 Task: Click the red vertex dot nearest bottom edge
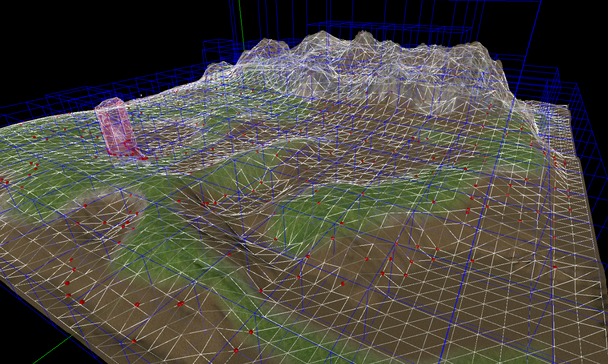pyautogui.click(x=236, y=351)
